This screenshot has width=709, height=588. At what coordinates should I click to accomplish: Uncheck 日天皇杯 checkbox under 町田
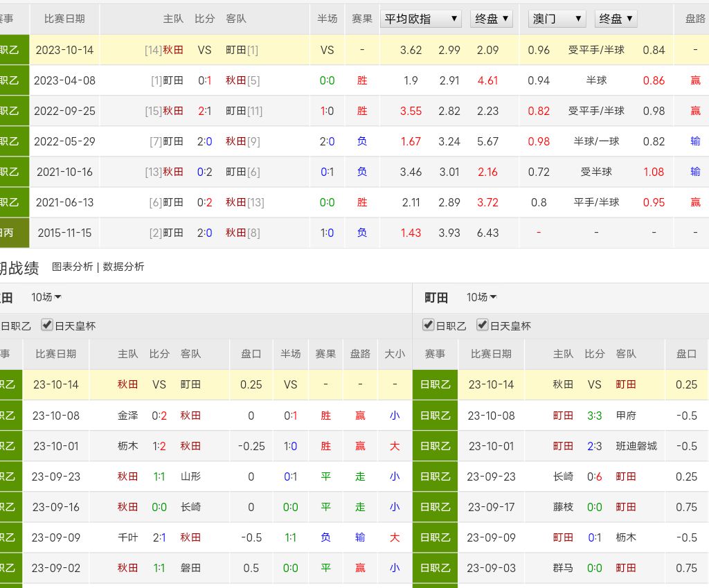click(x=483, y=325)
